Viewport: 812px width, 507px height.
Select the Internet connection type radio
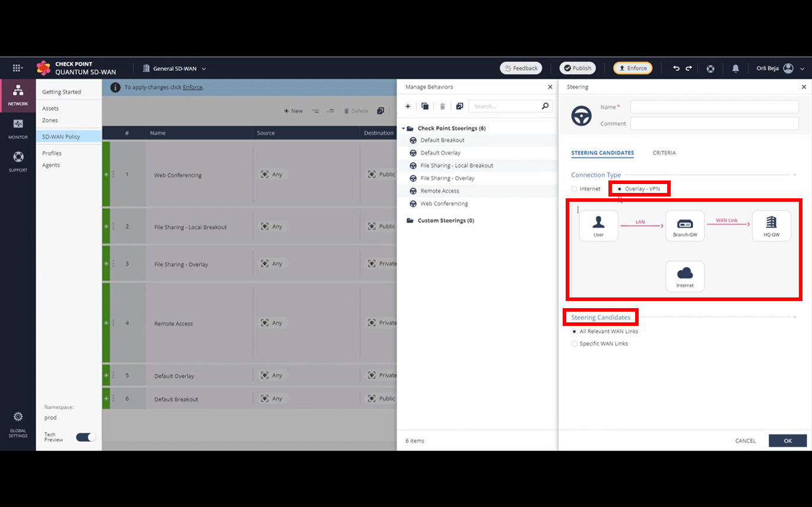[574, 189]
